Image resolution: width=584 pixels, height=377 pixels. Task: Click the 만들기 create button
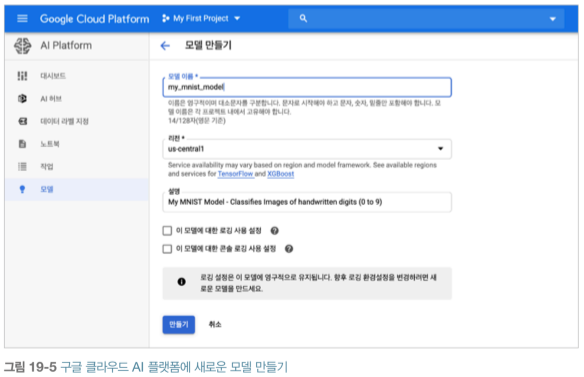tap(179, 324)
